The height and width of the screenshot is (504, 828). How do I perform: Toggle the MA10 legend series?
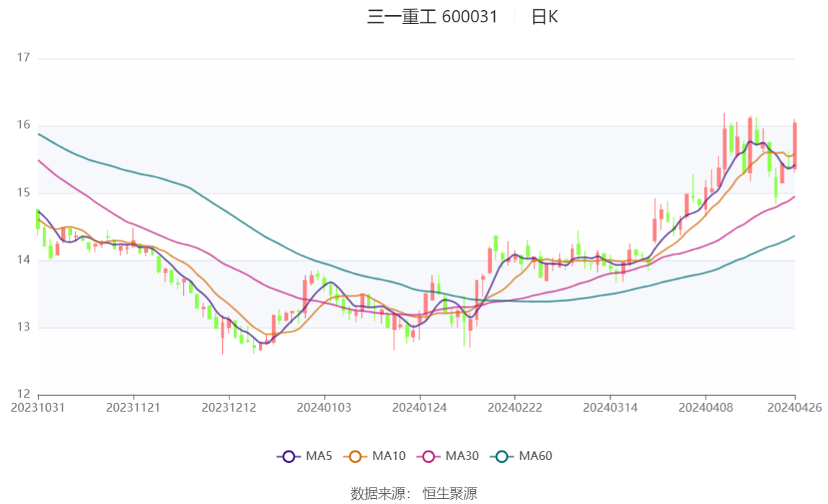tap(374, 456)
